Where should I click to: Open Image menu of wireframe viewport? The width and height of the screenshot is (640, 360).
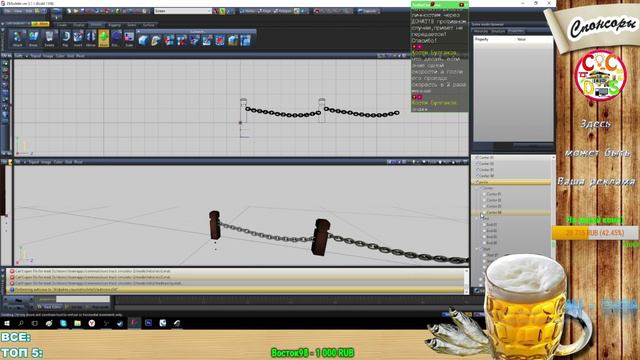pos(48,56)
